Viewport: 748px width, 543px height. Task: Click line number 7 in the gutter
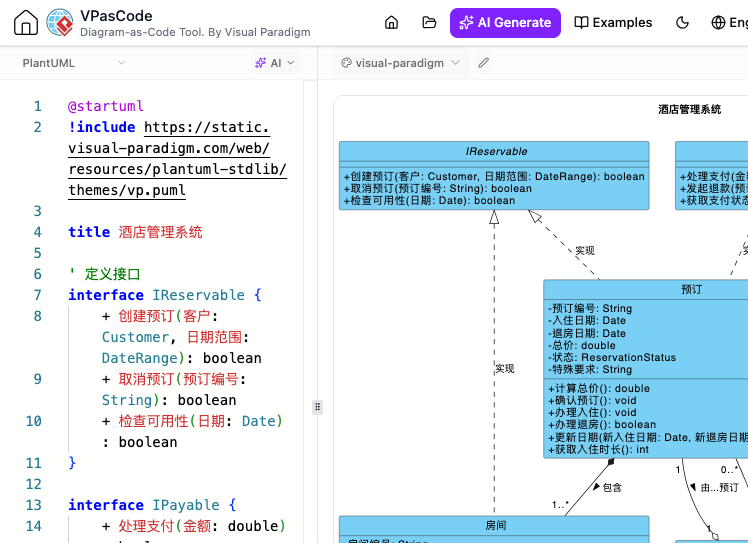click(x=38, y=295)
